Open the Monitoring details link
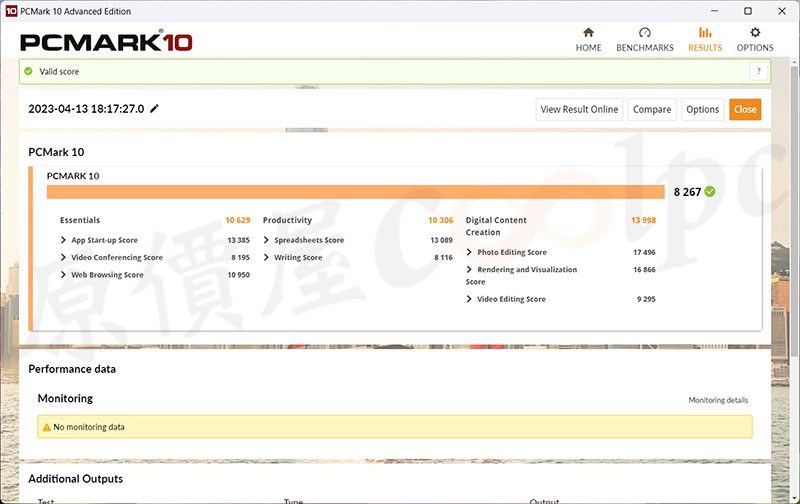This screenshot has height=504, width=800. point(717,400)
